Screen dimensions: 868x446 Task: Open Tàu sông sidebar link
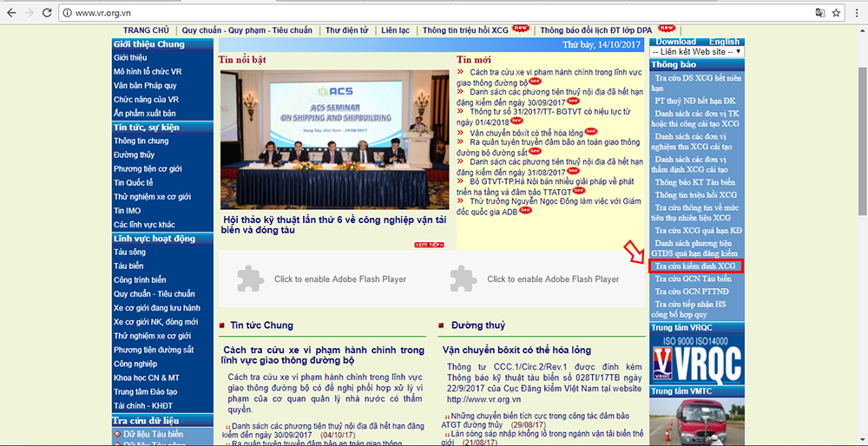(129, 253)
